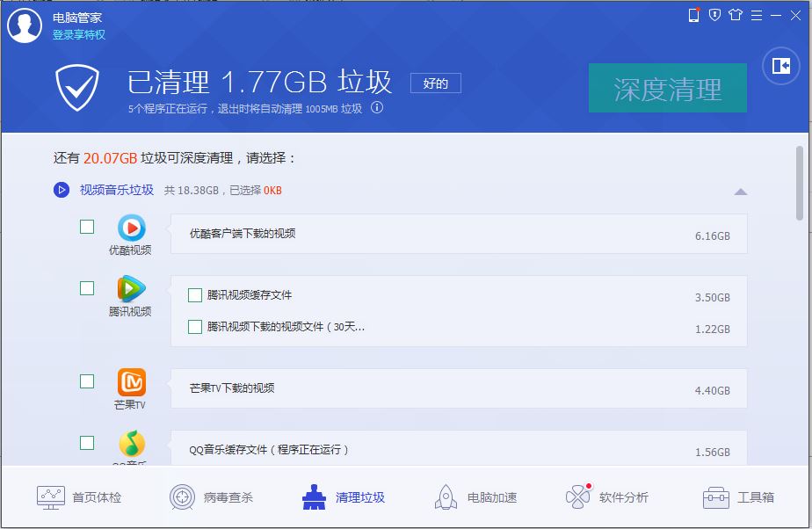Viewport: 812px width, 529px height.
Task: Switch to 电脑加速 tab
Action: (x=475, y=497)
